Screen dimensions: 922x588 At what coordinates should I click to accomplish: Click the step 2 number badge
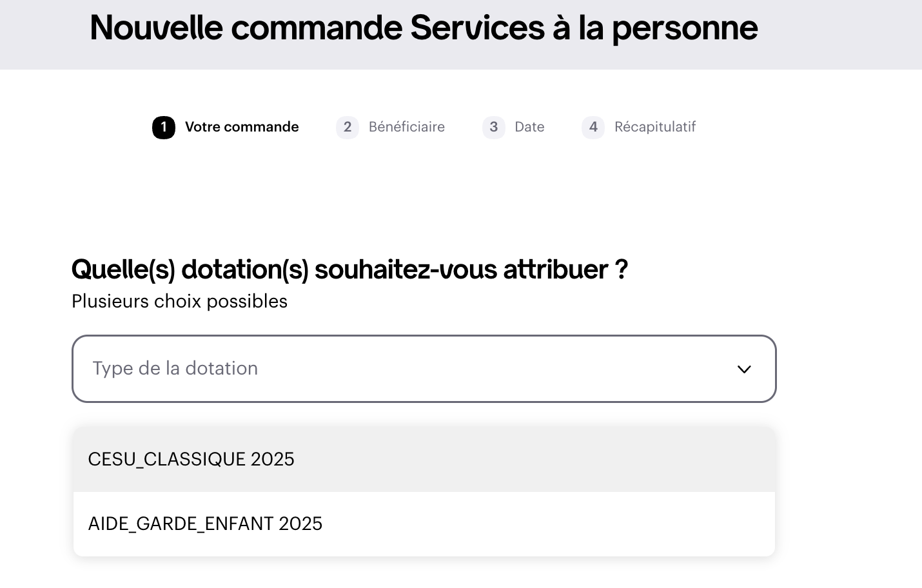(348, 128)
